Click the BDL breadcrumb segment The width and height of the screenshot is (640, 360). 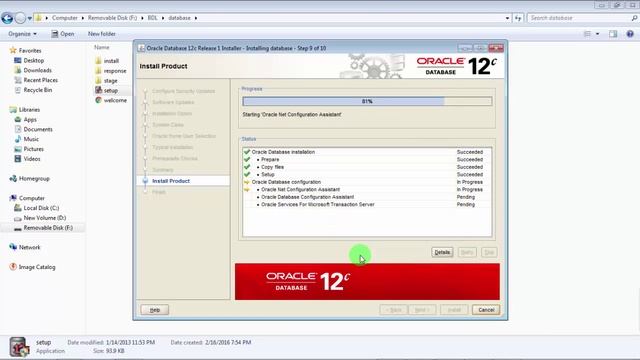click(x=152, y=18)
